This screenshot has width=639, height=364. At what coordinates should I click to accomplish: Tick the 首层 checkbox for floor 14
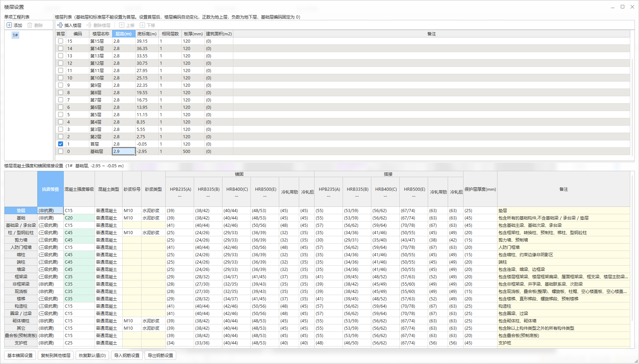[61, 48]
